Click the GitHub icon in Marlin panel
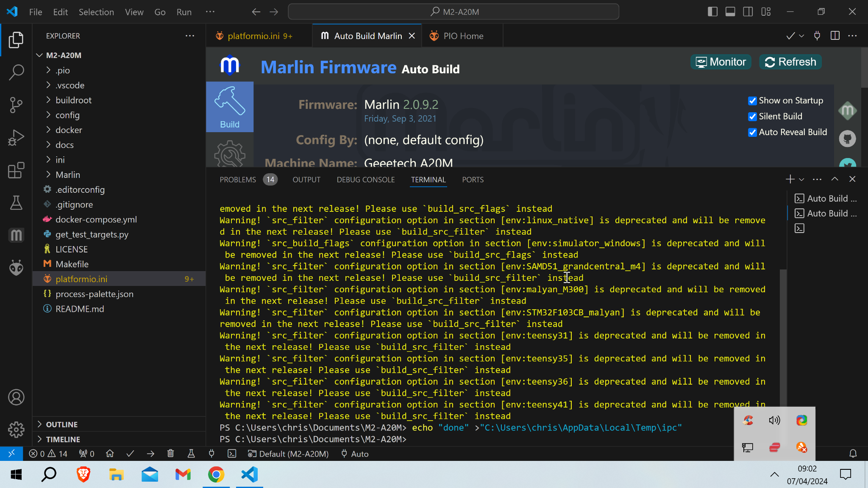Viewport: 868px width, 488px height. coord(847,139)
